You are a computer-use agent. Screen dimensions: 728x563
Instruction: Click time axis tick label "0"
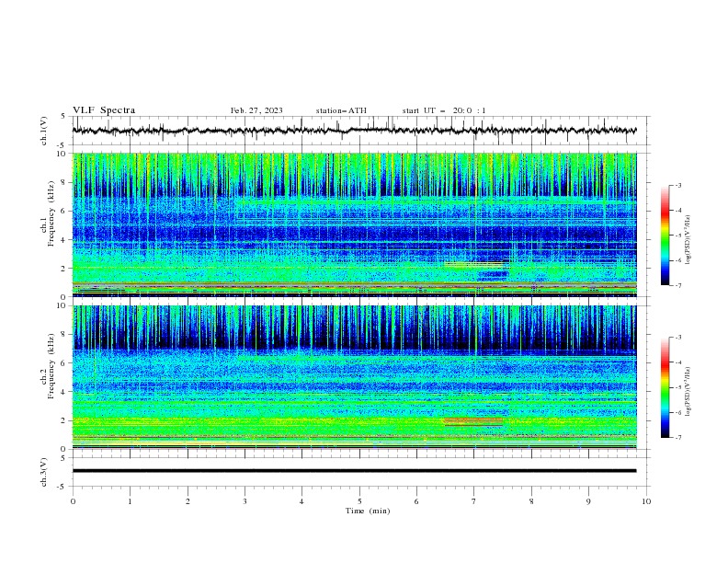click(x=73, y=501)
